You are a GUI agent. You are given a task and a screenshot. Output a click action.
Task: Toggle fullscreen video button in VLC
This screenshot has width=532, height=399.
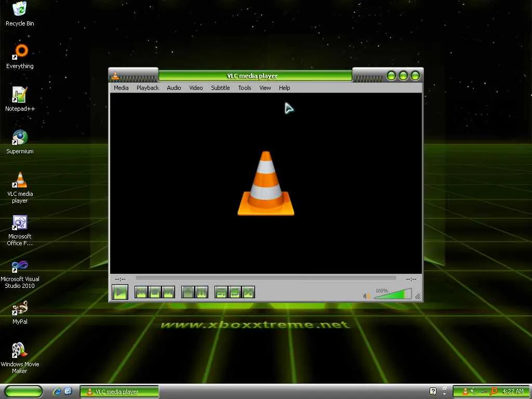188,292
